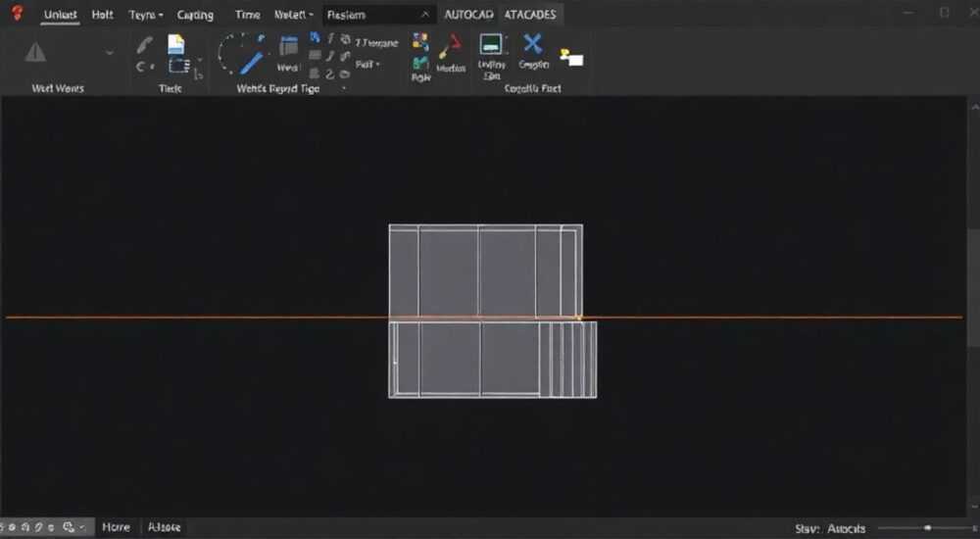Click the warning triangle icon

(35, 53)
